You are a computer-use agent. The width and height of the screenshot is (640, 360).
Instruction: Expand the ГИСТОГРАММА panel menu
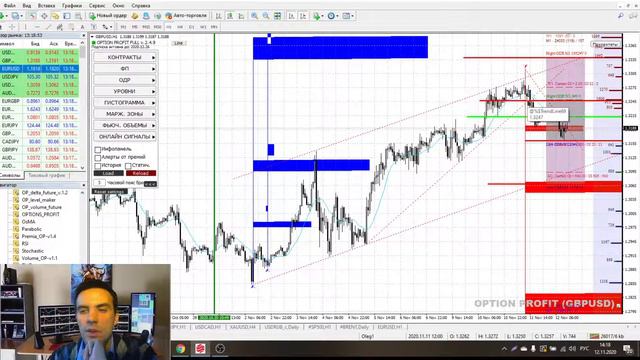point(125,102)
